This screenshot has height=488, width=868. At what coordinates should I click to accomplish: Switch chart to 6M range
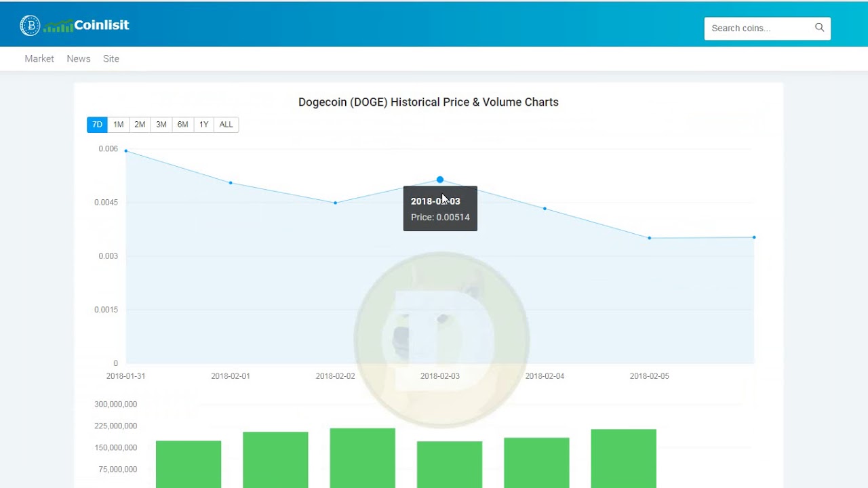click(182, 125)
